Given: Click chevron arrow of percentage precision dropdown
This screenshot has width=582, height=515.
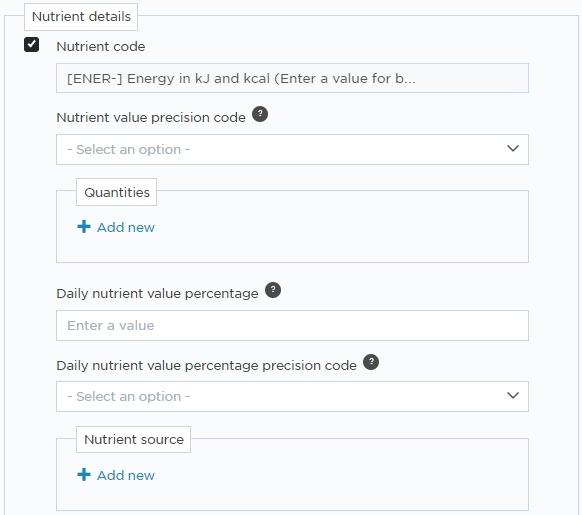Looking at the screenshot, I should click(x=513, y=395).
